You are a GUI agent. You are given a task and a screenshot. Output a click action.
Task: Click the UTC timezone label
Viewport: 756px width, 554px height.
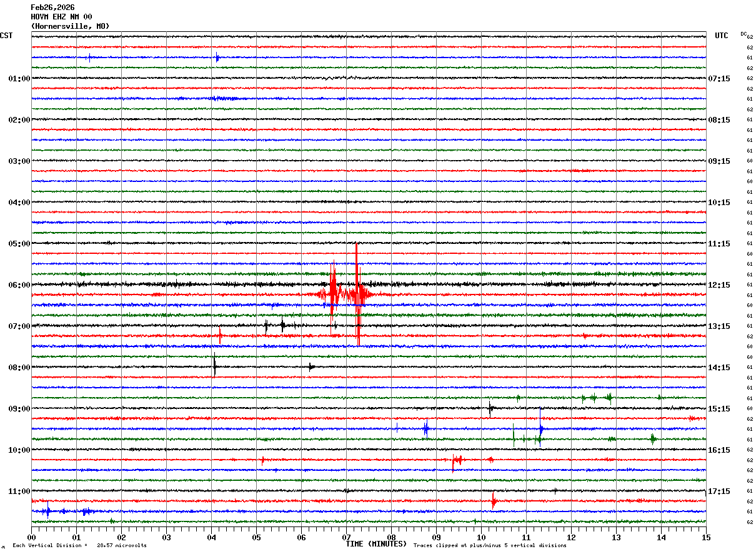(722, 36)
